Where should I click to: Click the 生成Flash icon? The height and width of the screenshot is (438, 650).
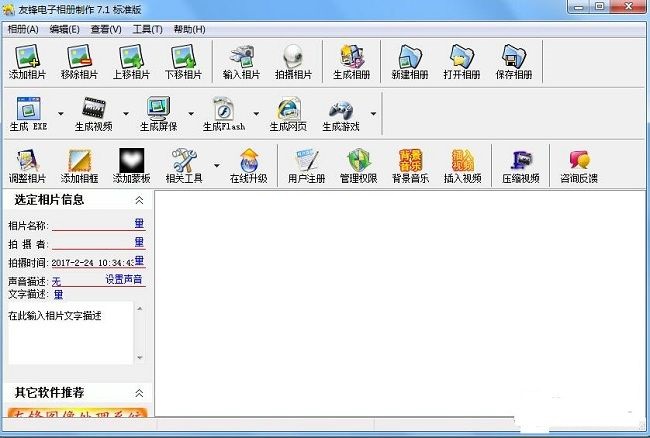224,114
